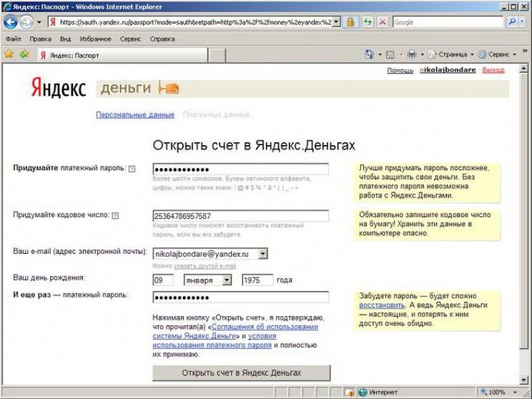This screenshot has width=532, height=399.
Task: Click the Яндекс logo
Action: (x=59, y=87)
